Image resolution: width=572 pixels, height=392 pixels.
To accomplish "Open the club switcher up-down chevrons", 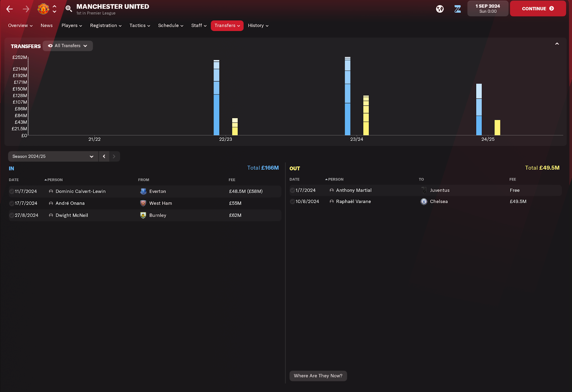I will (54, 9).
